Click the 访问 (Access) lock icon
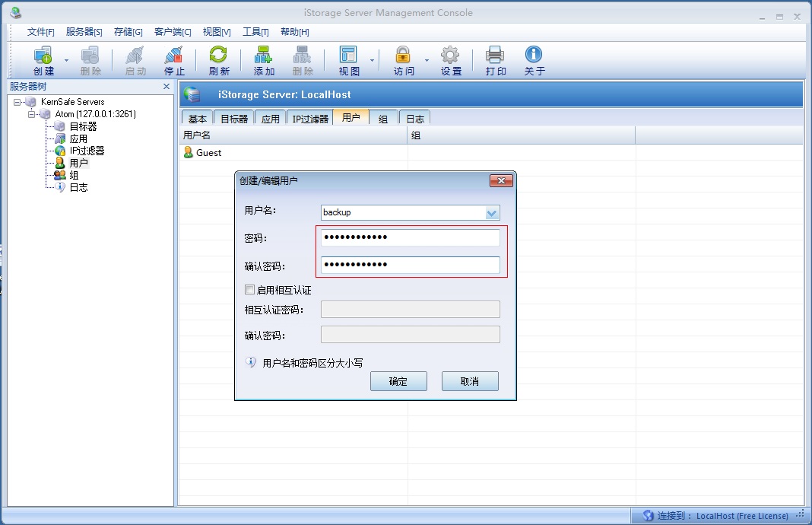This screenshot has width=812, height=525. click(404, 61)
